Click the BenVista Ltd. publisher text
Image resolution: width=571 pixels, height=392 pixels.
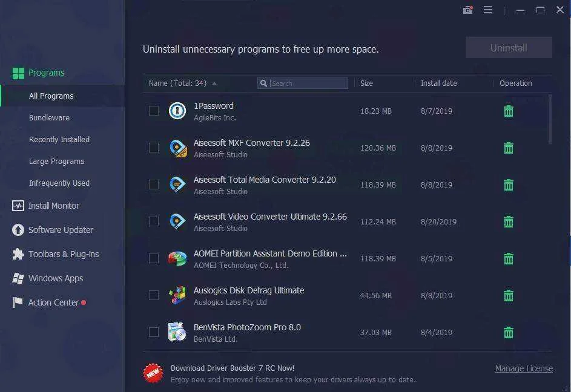pyautogui.click(x=216, y=339)
